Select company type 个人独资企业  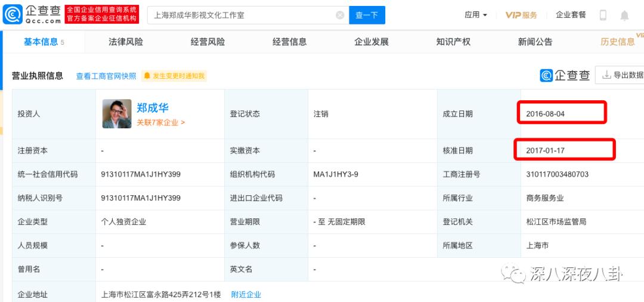click(x=123, y=222)
